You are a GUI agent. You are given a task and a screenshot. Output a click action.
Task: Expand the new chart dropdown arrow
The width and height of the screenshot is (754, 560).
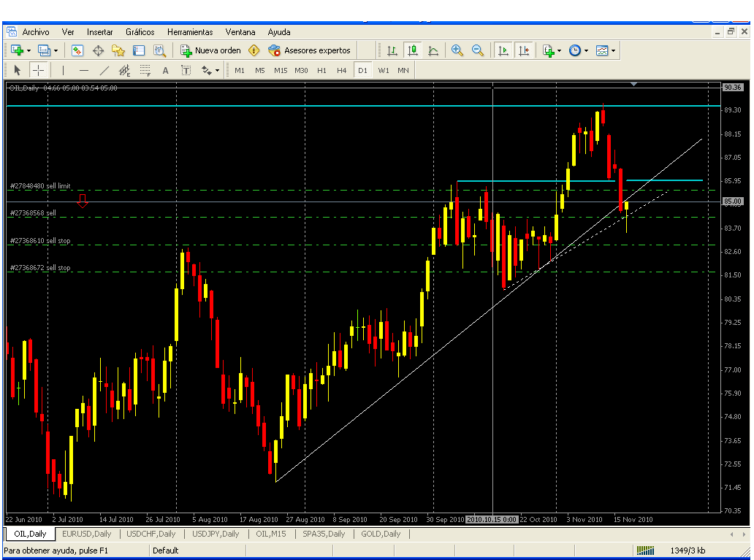point(28,50)
